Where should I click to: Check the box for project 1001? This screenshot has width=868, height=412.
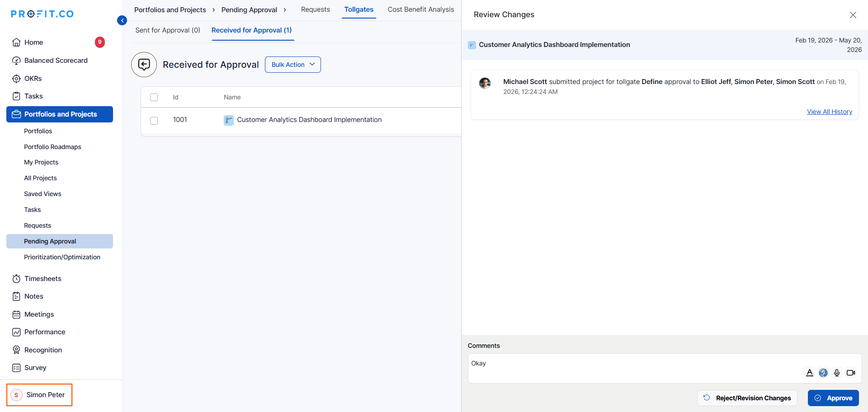tap(154, 121)
